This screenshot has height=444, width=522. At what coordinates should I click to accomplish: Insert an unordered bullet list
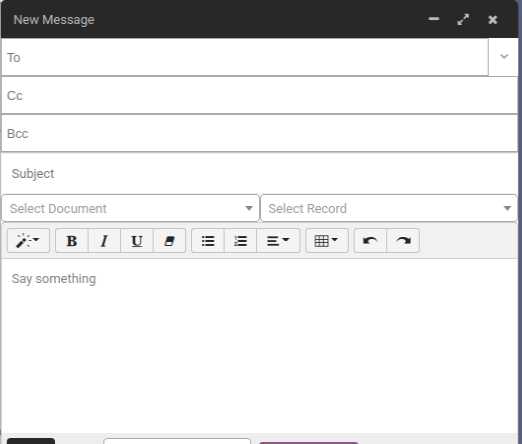pos(208,240)
